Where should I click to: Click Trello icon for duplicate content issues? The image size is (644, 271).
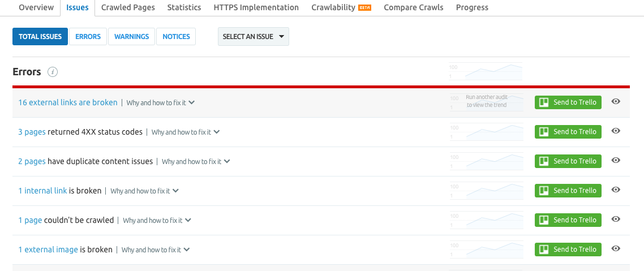tap(544, 161)
